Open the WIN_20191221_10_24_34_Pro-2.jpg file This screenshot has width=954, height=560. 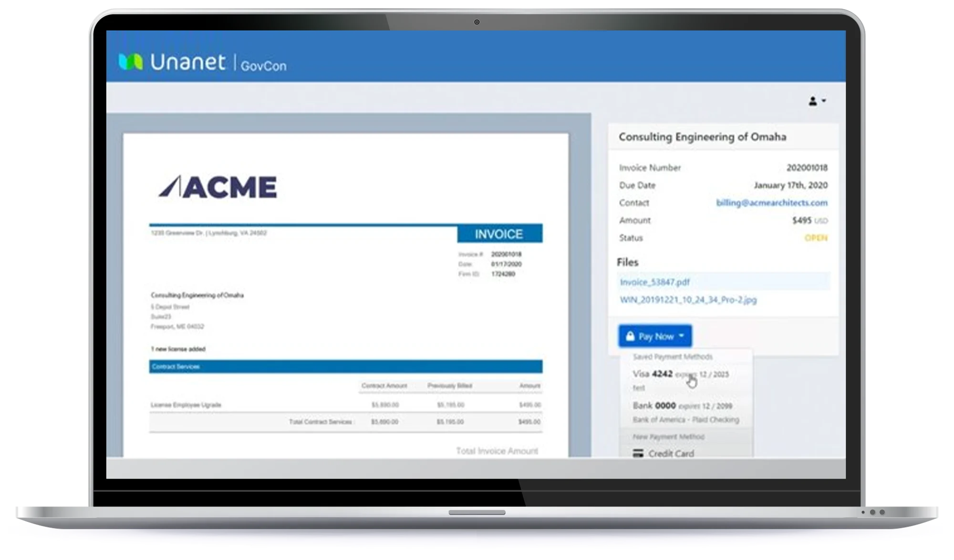[688, 300]
